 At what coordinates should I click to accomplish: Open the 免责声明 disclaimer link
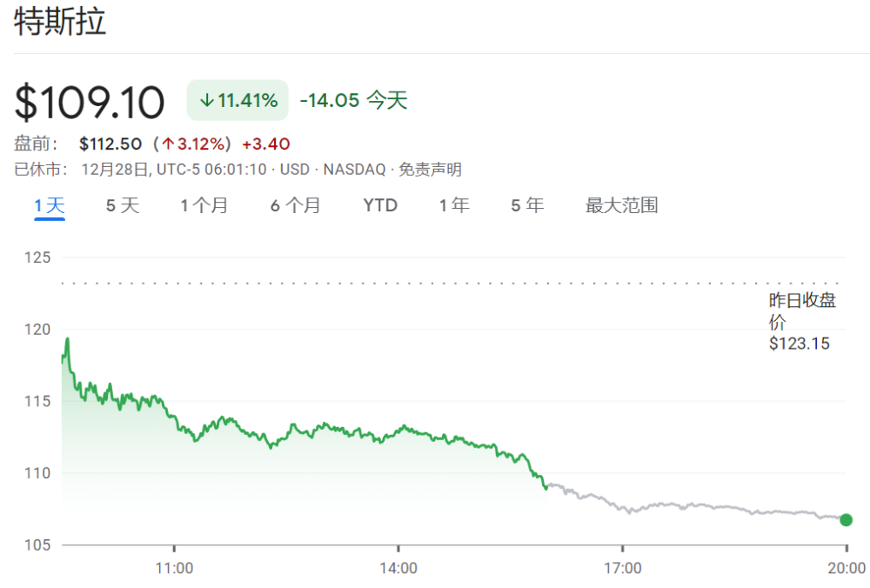click(x=430, y=170)
